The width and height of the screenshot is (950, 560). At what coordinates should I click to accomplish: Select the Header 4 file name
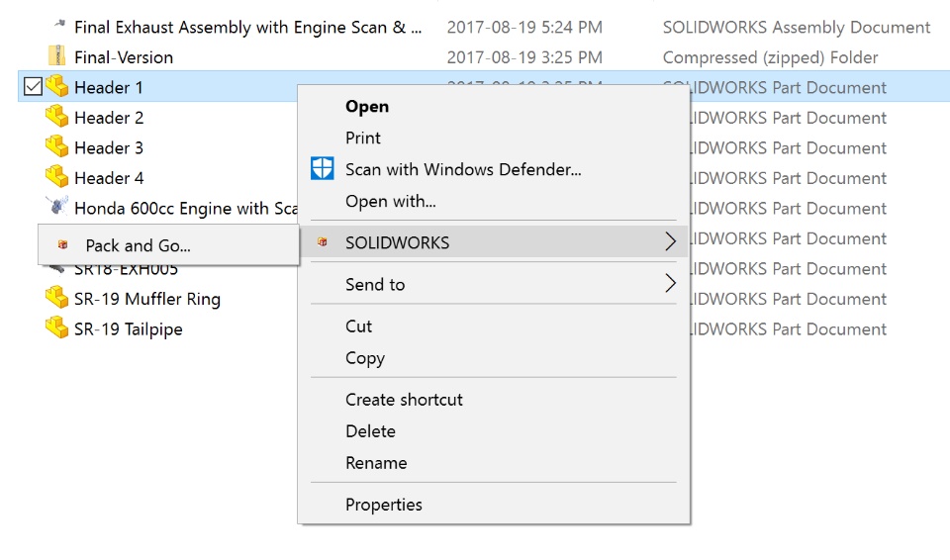click(x=109, y=178)
